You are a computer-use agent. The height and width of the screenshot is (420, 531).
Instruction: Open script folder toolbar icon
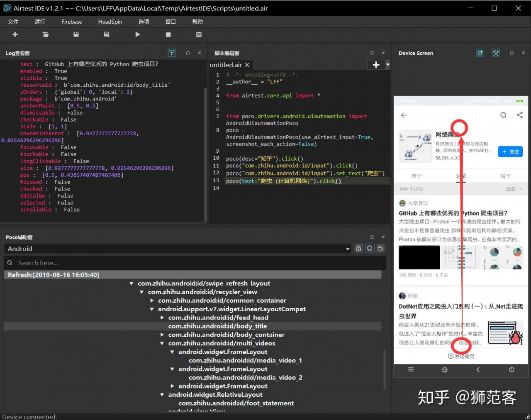46,34
